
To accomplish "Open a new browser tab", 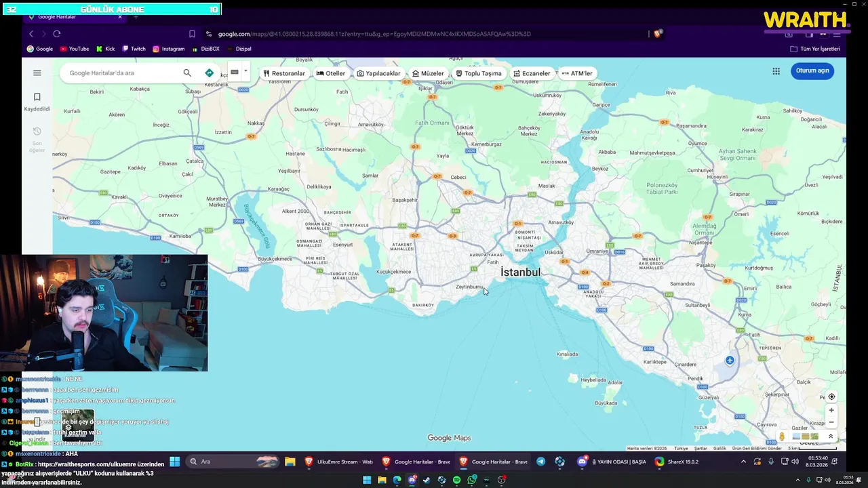I will tap(136, 16).
